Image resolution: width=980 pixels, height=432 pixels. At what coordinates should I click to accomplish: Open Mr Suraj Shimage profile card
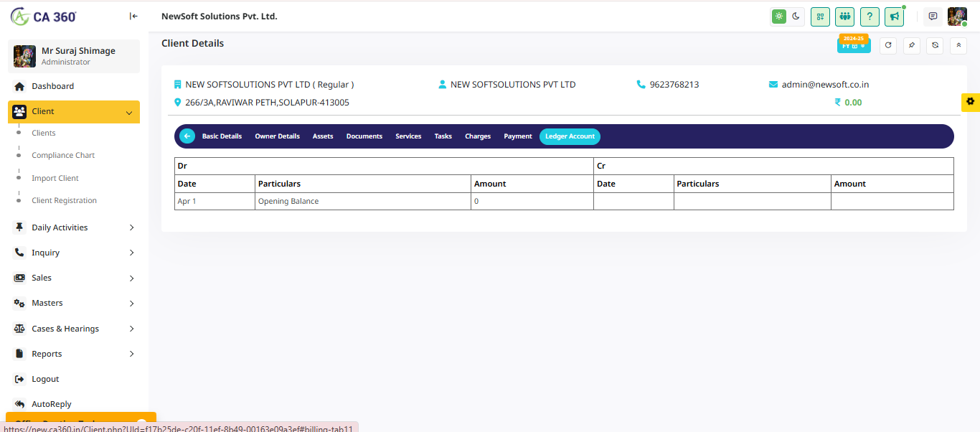74,56
